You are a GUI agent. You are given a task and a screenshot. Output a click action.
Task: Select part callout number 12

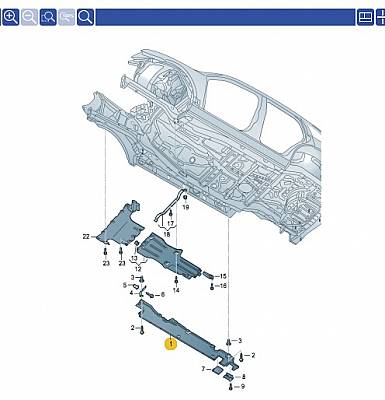point(138,269)
